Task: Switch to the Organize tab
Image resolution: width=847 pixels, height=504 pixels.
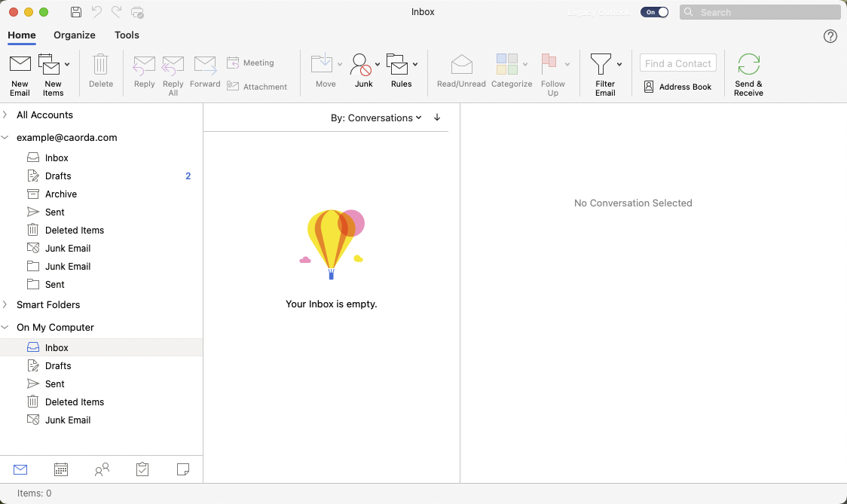Action: pos(75,35)
